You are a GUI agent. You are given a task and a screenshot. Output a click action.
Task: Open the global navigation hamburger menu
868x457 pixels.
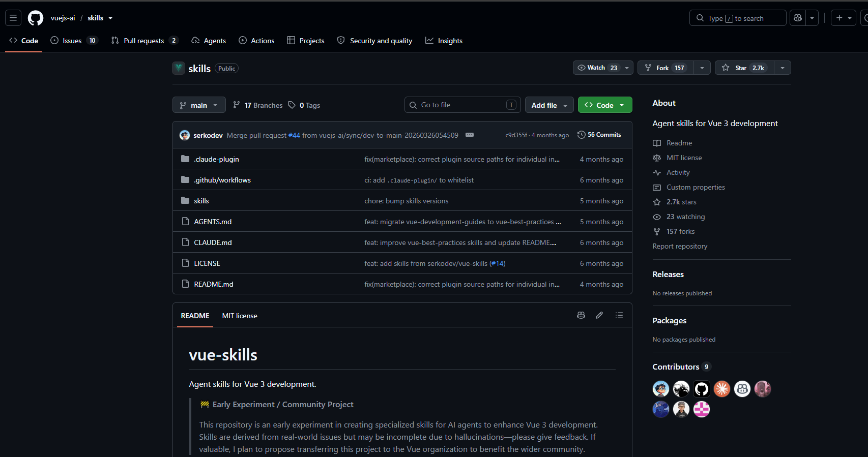click(13, 18)
